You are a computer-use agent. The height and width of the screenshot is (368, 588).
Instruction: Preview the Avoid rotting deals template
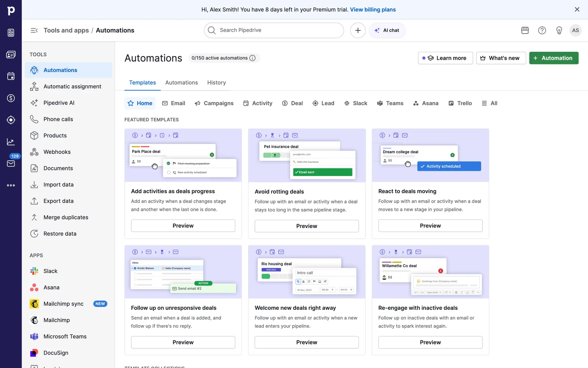pyautogui.click(x=307, y=226)
